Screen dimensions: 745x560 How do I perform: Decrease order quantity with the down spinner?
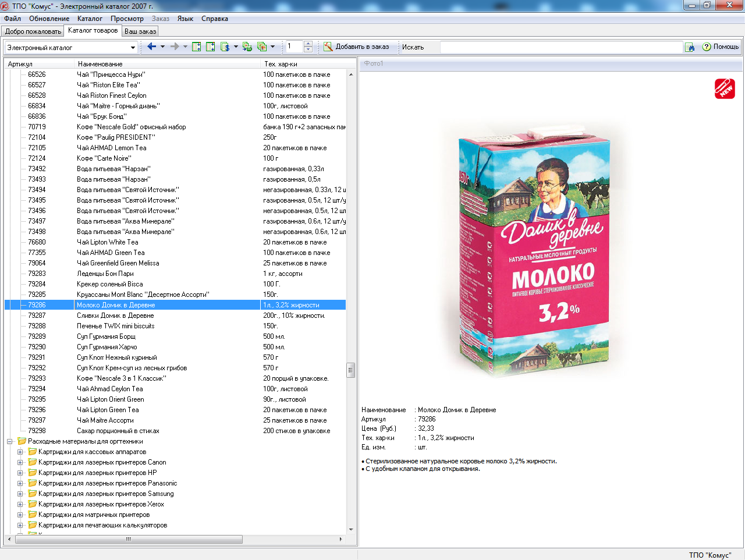pos(308,49)
